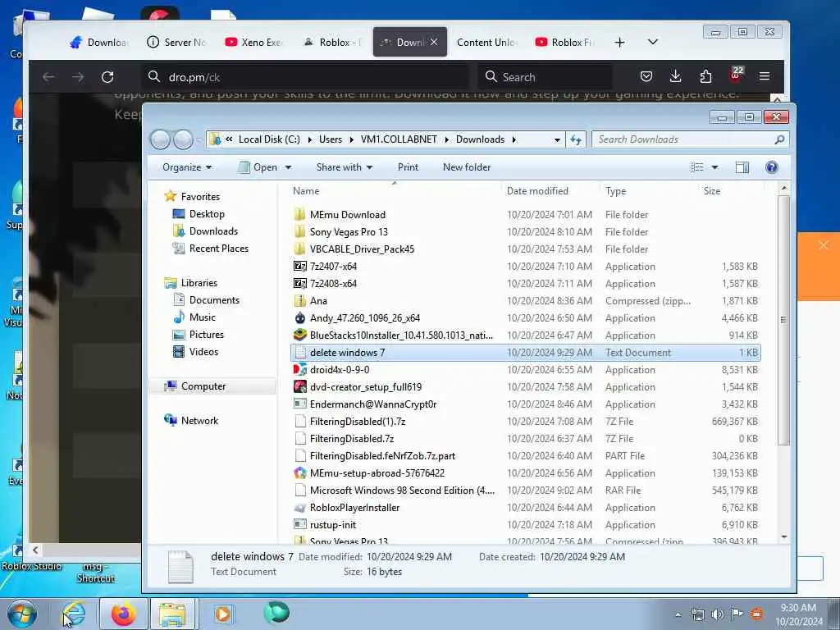Viewport: 840px width, 630px height.
Task: Open Firefox downloads panel arrow icon
Action: pos(676,76)
